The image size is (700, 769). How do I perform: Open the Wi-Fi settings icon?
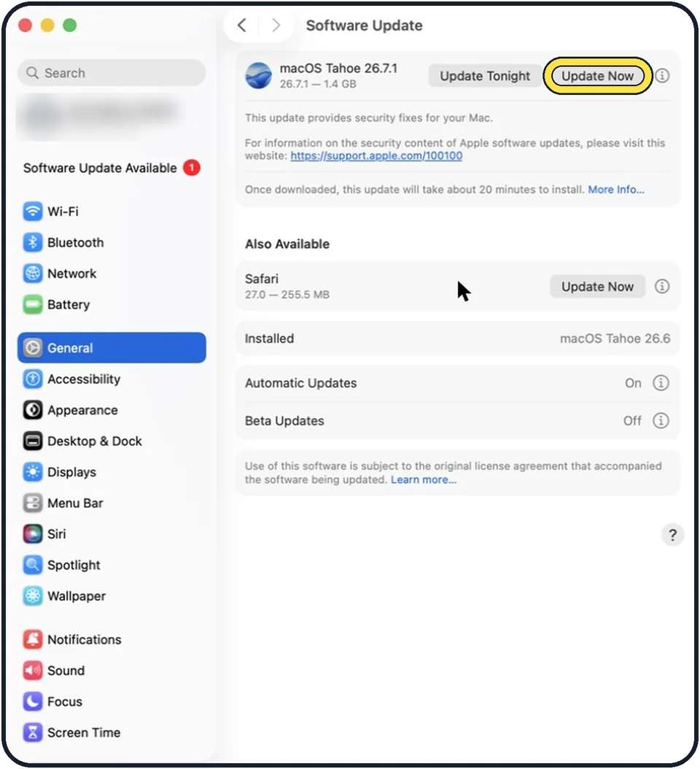click(x=32, y=212)
